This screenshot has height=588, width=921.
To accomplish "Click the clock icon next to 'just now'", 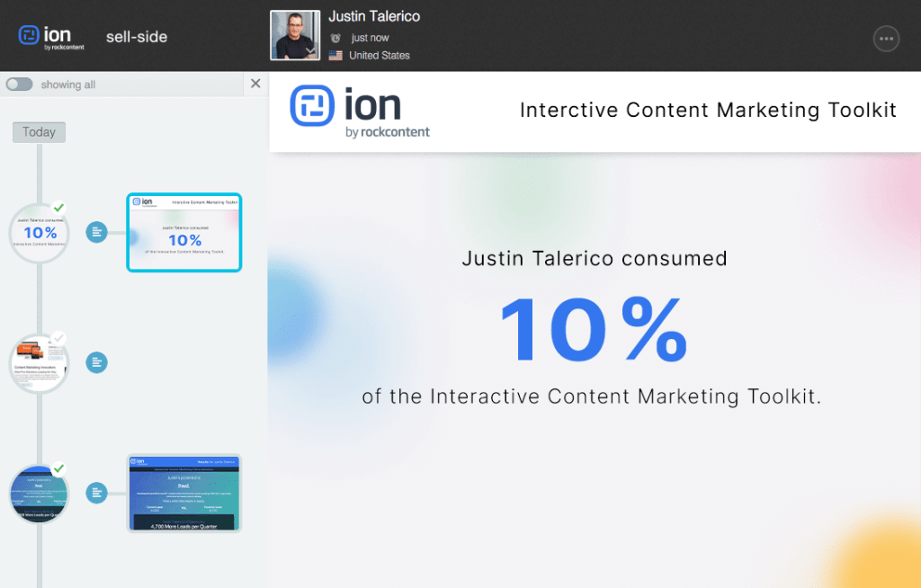I will point(335,38).
